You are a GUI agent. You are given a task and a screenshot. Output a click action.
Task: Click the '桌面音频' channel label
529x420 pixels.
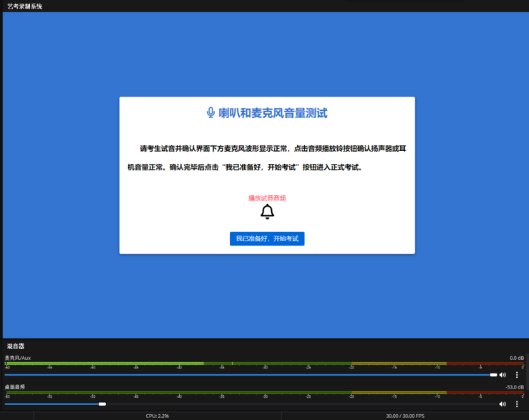15,387
